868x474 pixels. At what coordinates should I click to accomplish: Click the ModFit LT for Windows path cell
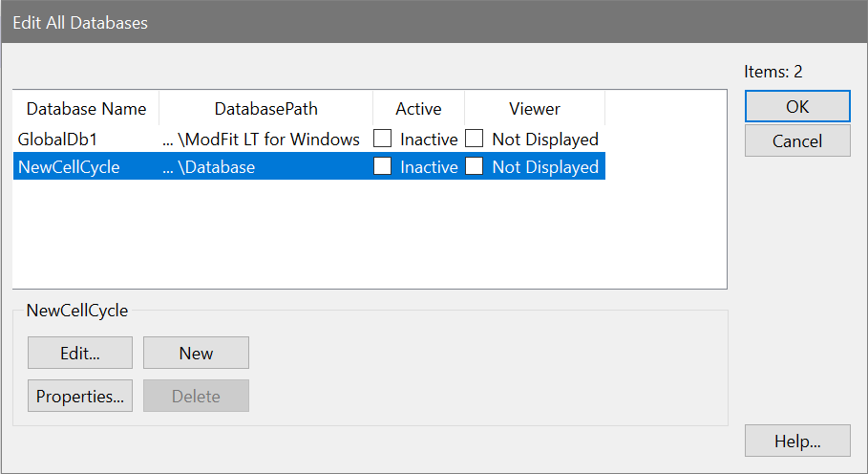tap(262, 140)
